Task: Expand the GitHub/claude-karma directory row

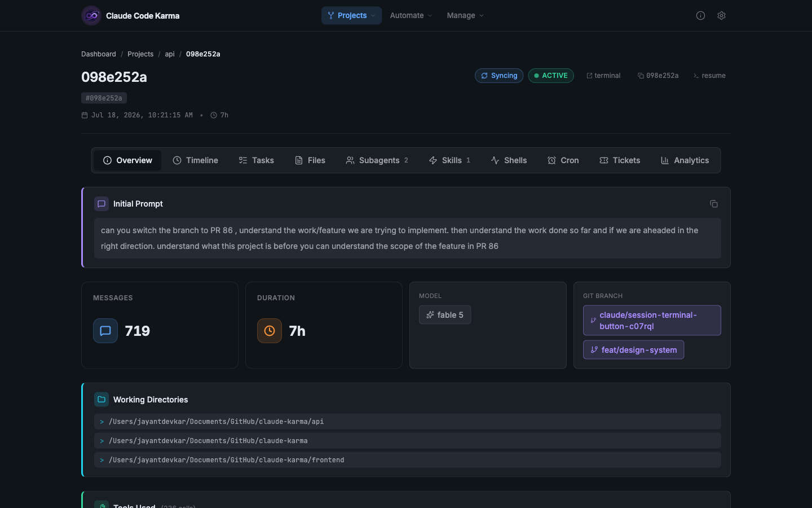Action: 408,441
